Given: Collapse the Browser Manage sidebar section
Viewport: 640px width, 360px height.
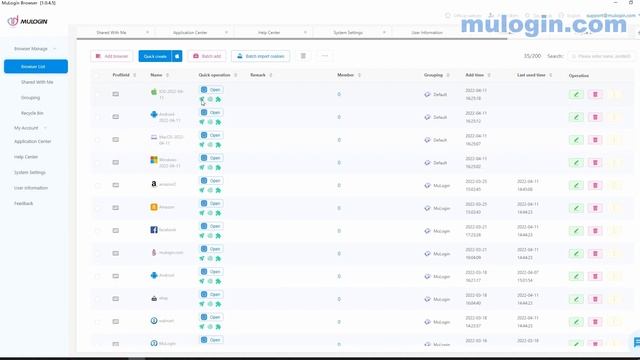Looking at the screenshot, I should pos(35,49).
